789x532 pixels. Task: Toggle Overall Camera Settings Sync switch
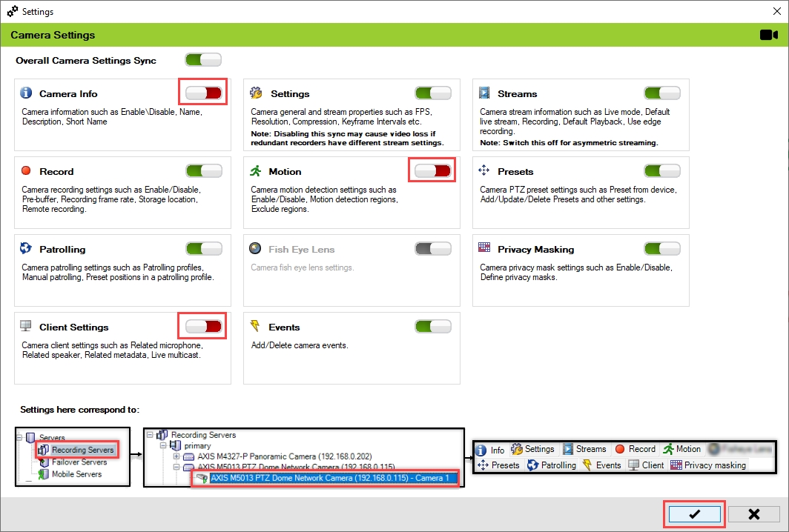coord(204,60)
